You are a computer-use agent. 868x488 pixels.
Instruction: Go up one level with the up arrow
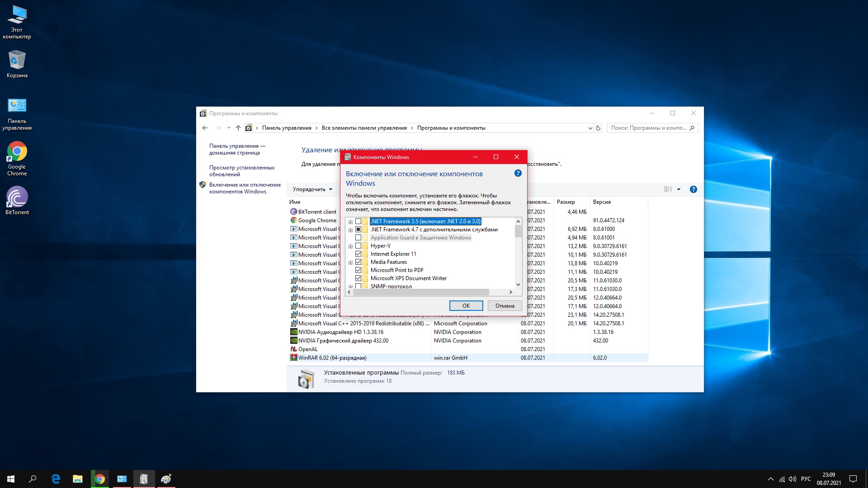238,128
